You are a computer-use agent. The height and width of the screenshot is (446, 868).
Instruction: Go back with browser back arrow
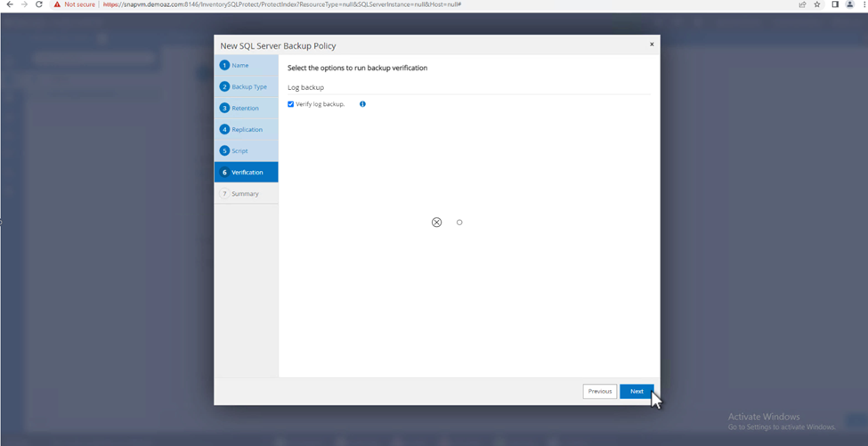point(10,4)
